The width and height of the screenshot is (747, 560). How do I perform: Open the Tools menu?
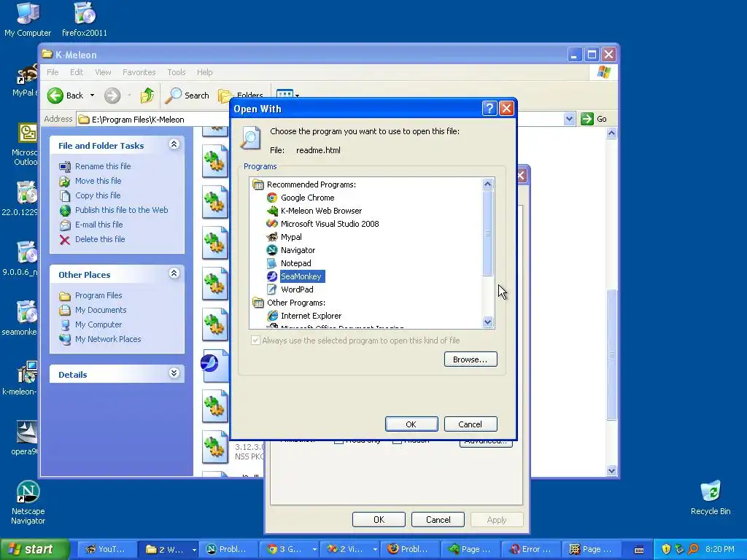(177, 72)
